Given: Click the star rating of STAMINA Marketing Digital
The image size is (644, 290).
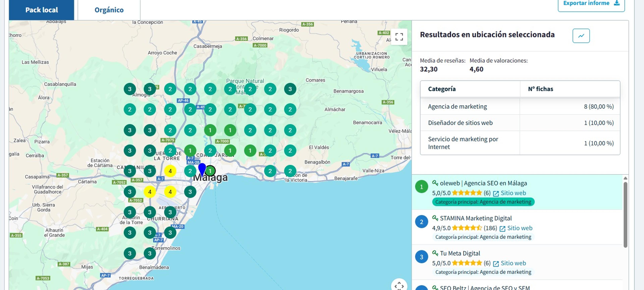Looking at the screenshot, I should (x=467, y=228).
